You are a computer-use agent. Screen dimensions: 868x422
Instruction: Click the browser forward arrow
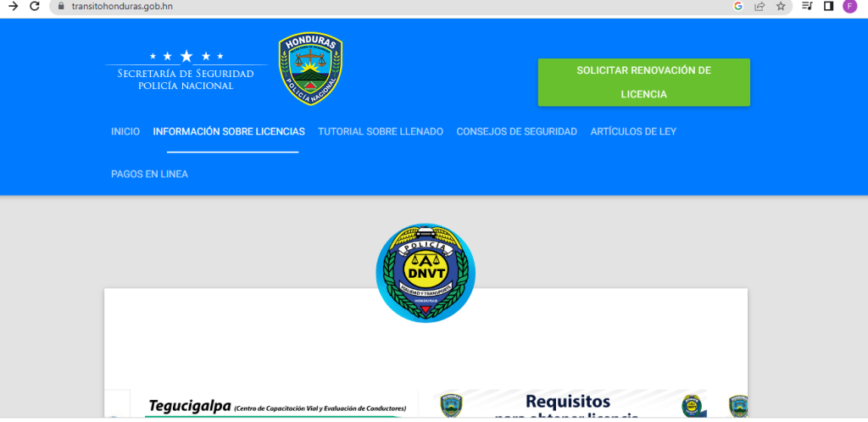tap(14, 7)
